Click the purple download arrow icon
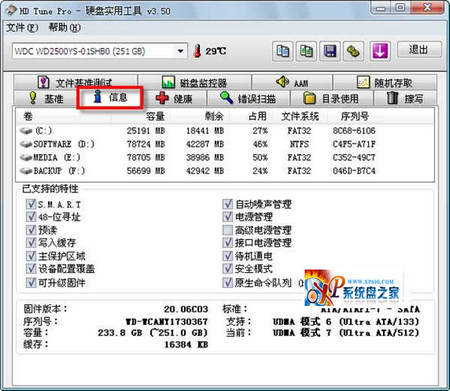Viewport: 450px width, 391px height. click(x=380, y=51)
